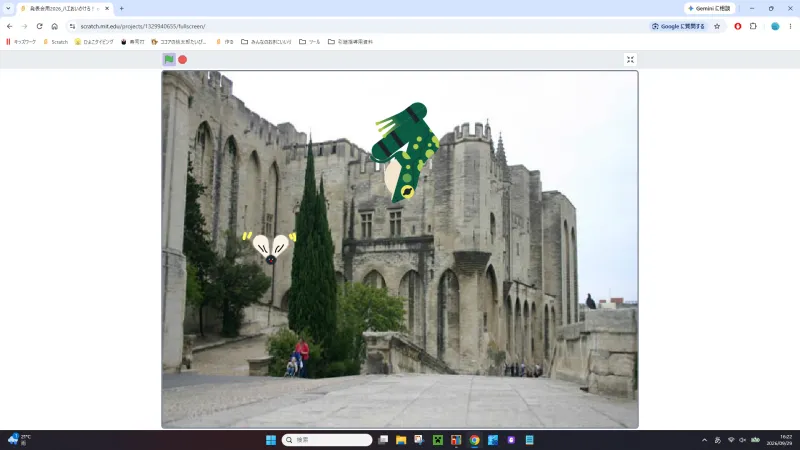Click the green flag to start project
800x450 pixels.
click(x=169, y=59)
